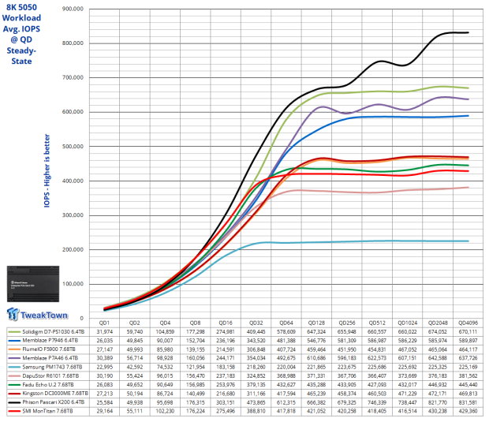The width and height of the screenshot is (489, 448).
Task: Click the 670,111 Solidigm value cell
Action: click(x=468, y=331)
